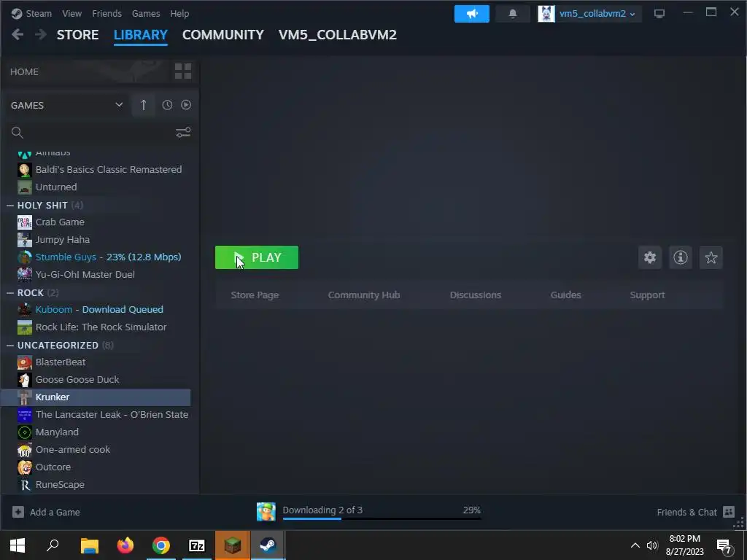Click the Crab Game icon
This screenshot has width=747, height=560.
(24, 222)
